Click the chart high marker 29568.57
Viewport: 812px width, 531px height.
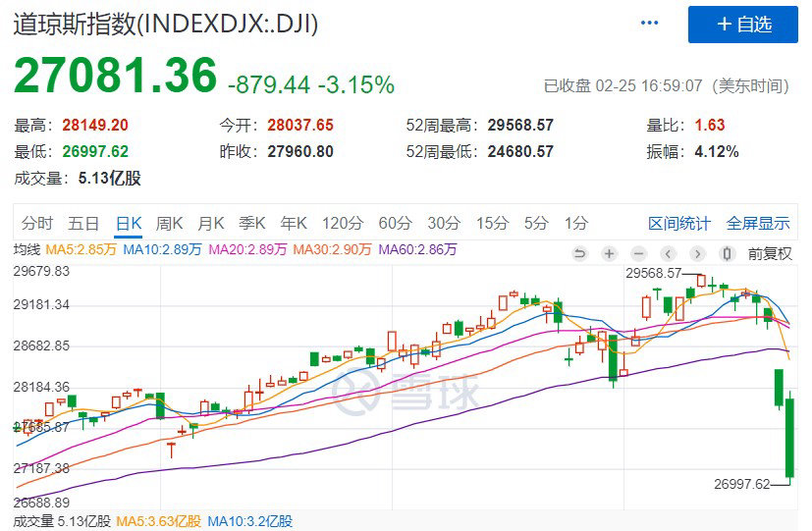pos(654,273)
